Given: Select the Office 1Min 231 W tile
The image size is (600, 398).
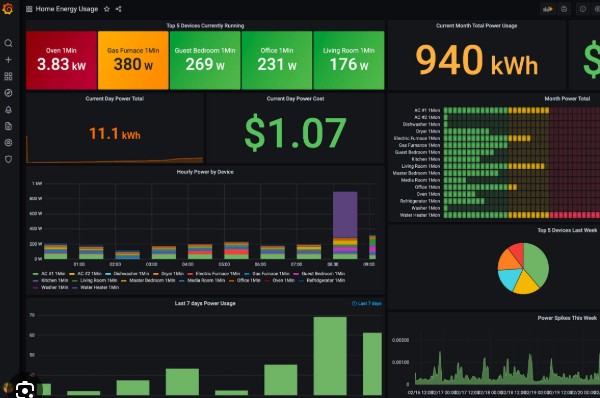Looking at the screenshot, I should [x=277, y=60].
